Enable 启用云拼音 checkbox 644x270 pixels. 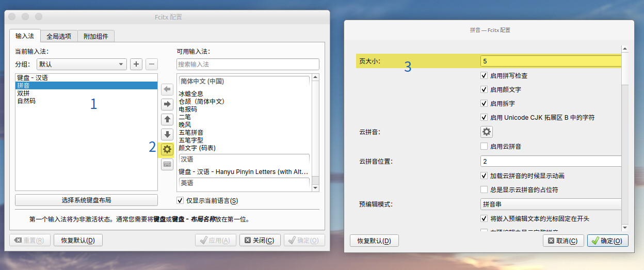[x=484, y=146]
